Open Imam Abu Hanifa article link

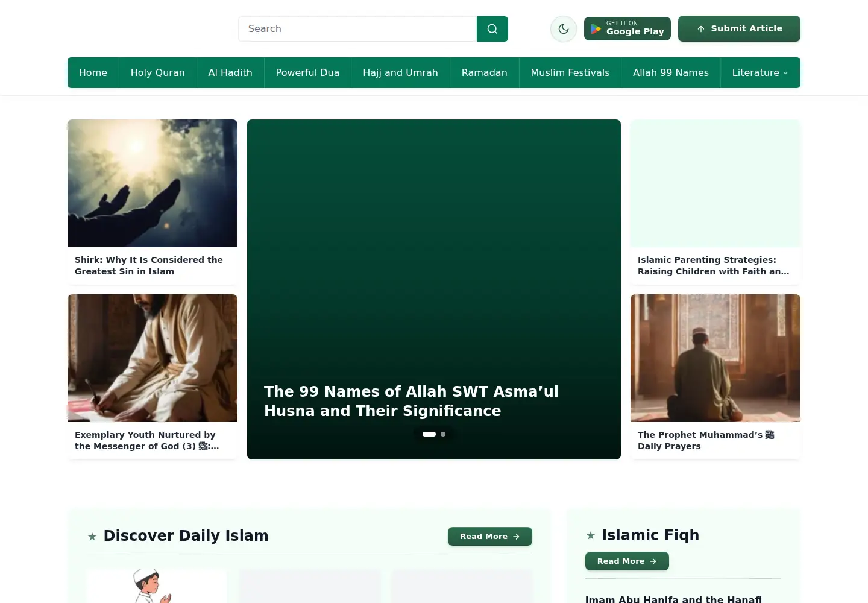click(673, 599)
